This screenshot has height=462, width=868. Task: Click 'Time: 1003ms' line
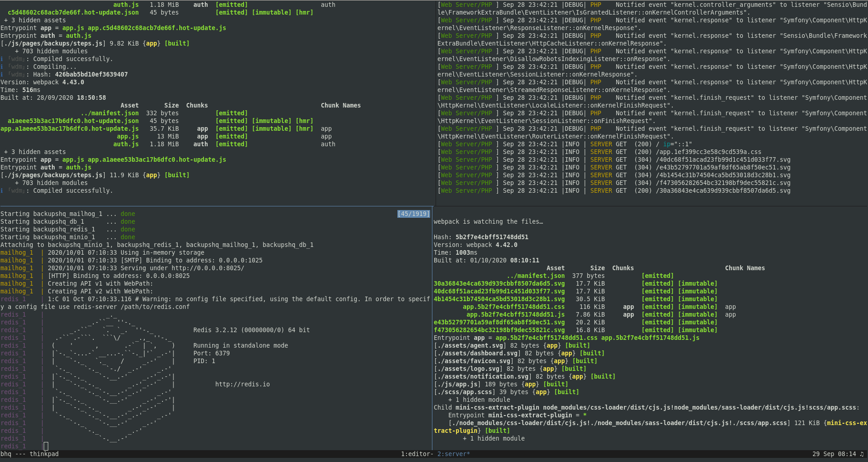456,252
